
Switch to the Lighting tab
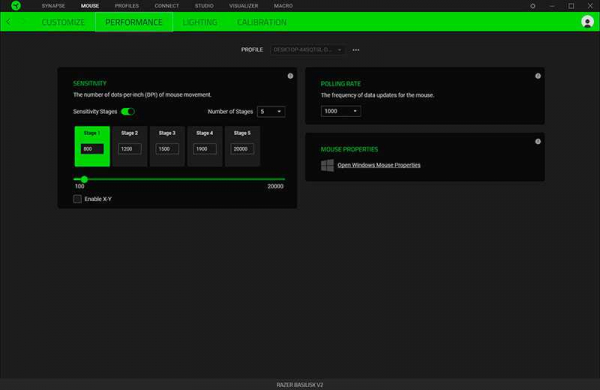click(200, 22)
